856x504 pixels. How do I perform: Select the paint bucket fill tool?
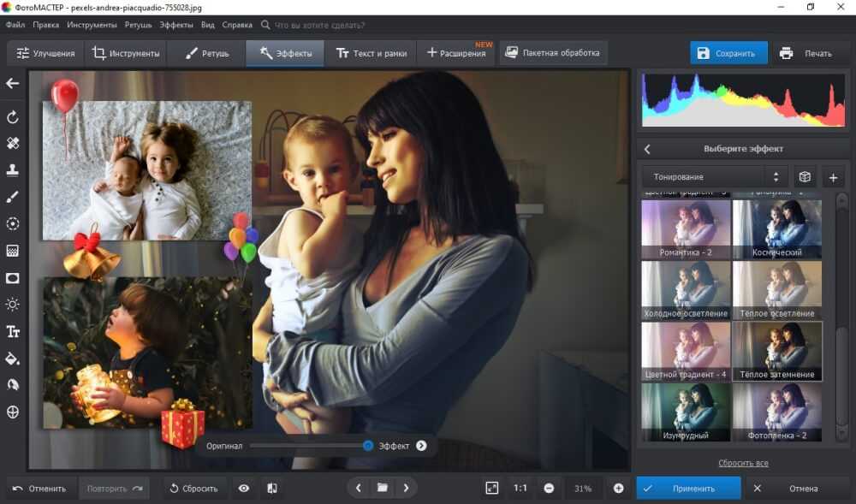[x=13, y=358]
